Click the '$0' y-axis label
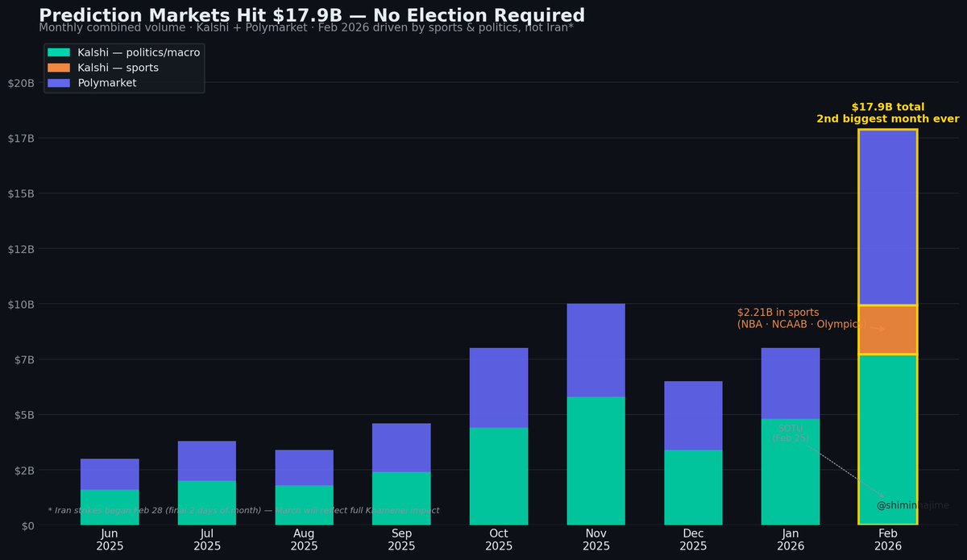 27,526
